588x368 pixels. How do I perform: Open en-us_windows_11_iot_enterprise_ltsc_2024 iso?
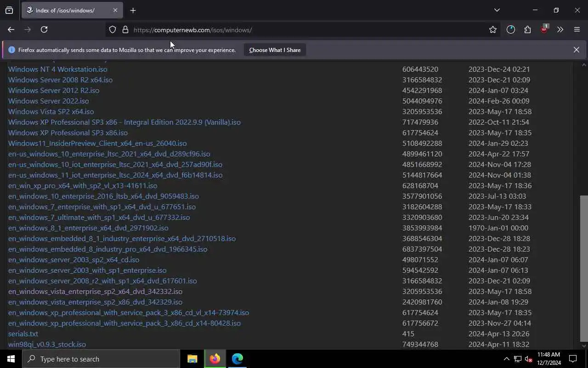pos(115,175)
